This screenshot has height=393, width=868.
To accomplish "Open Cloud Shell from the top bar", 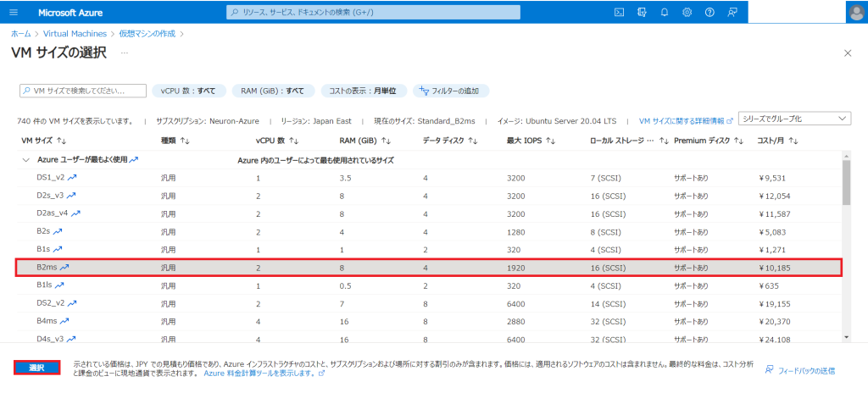I will 620,12.
